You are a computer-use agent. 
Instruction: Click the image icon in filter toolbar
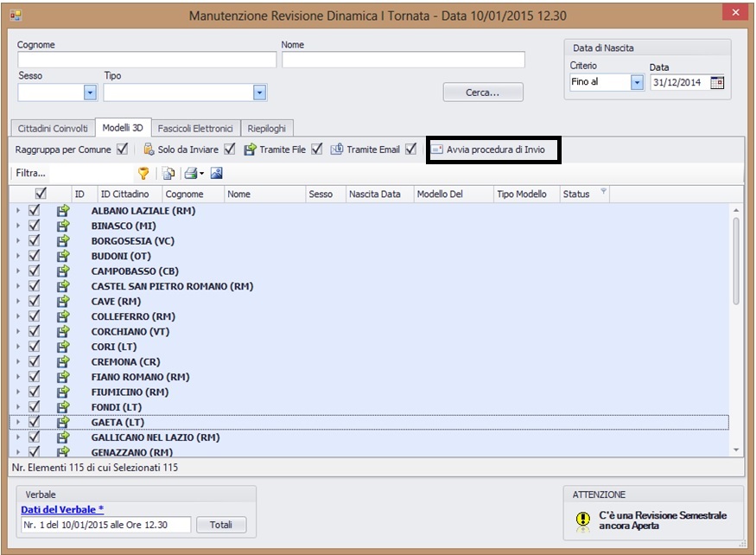[x=216, y=173]
